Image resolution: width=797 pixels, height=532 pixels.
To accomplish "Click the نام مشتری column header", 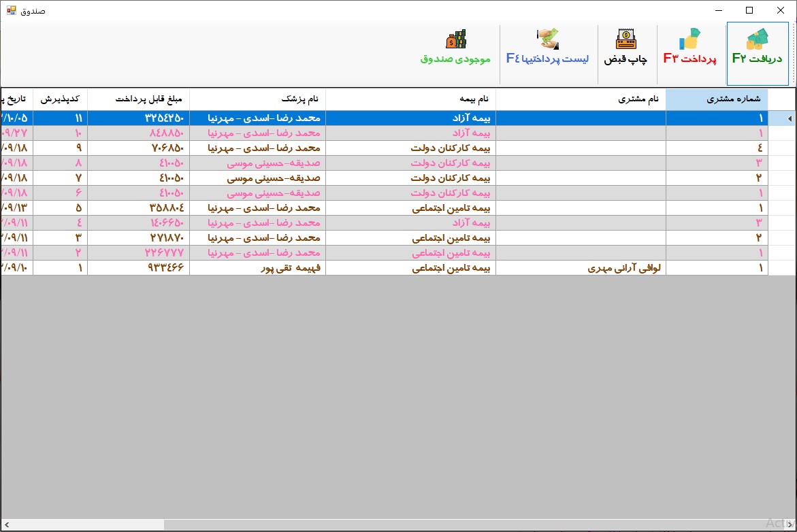I will tap(581, 99).
